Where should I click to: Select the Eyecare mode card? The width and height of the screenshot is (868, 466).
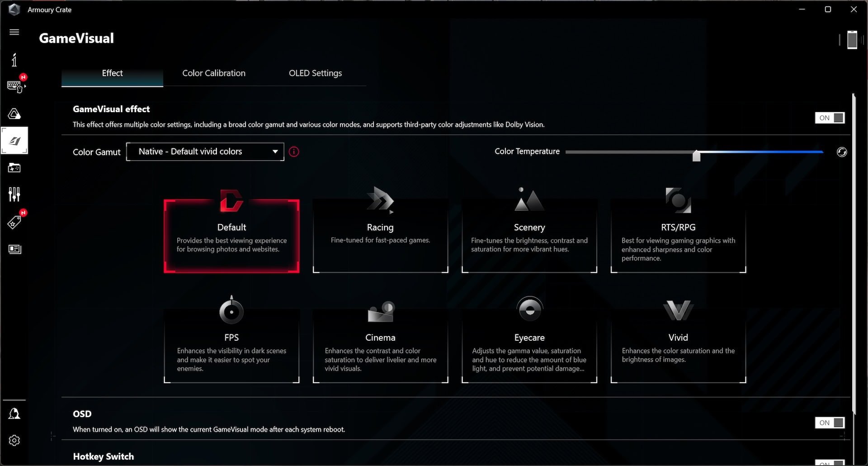pos(529,346)
